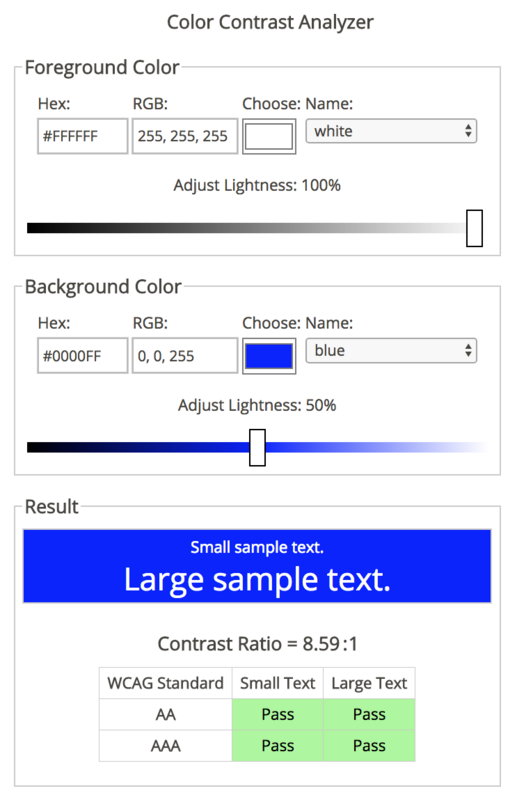Click the foreground dropdown arrow stepper icon
Screen dimensions: 517x800
[468, 131]
